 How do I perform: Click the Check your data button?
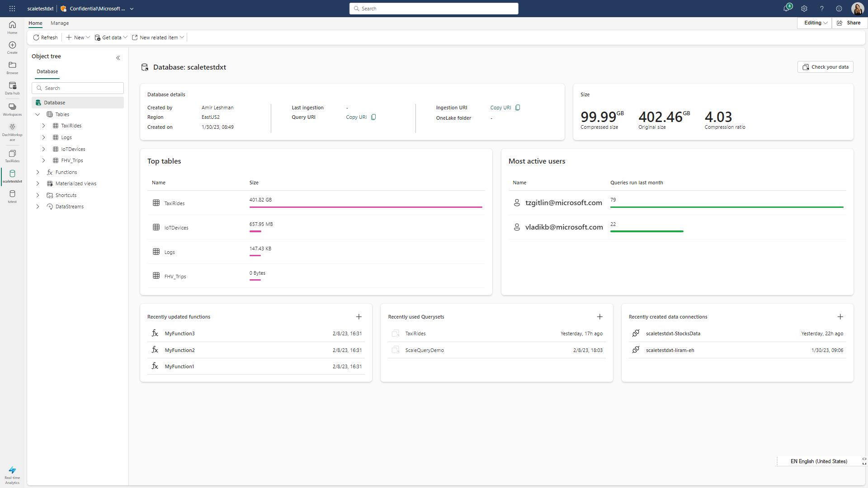pos(825,67)
